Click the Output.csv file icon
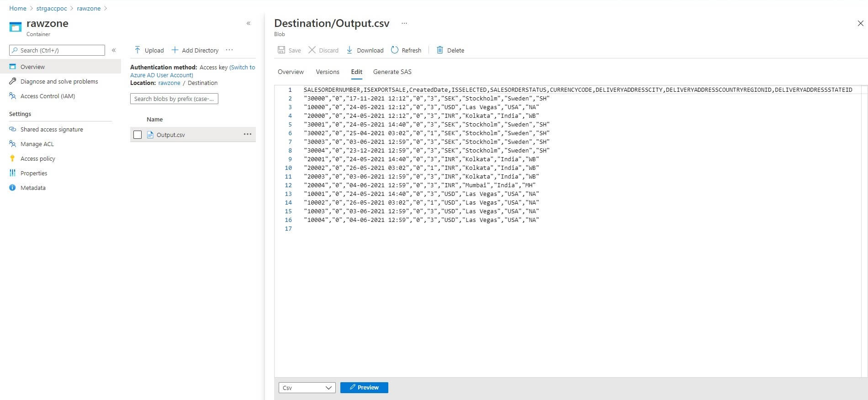 coord(150,135)
